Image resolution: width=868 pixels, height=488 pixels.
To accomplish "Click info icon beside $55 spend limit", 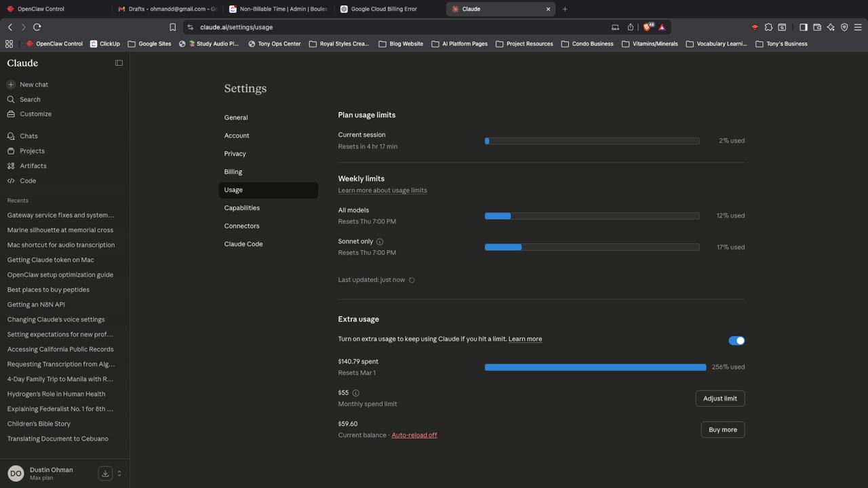I will 355,393.
